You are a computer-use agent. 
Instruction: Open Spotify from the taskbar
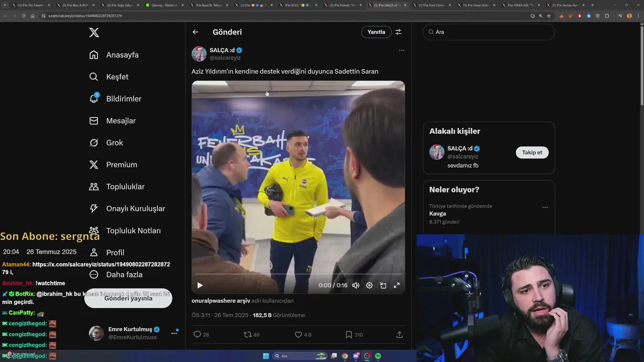pyautogui.click(x=378, y=356)
